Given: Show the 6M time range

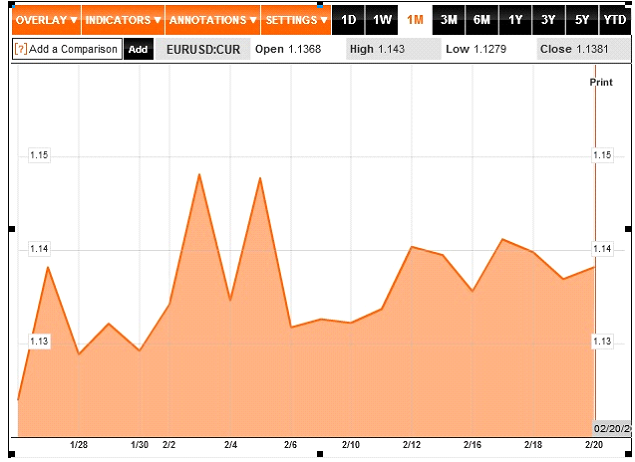Looking at the screenshot, I should [482, 19].
